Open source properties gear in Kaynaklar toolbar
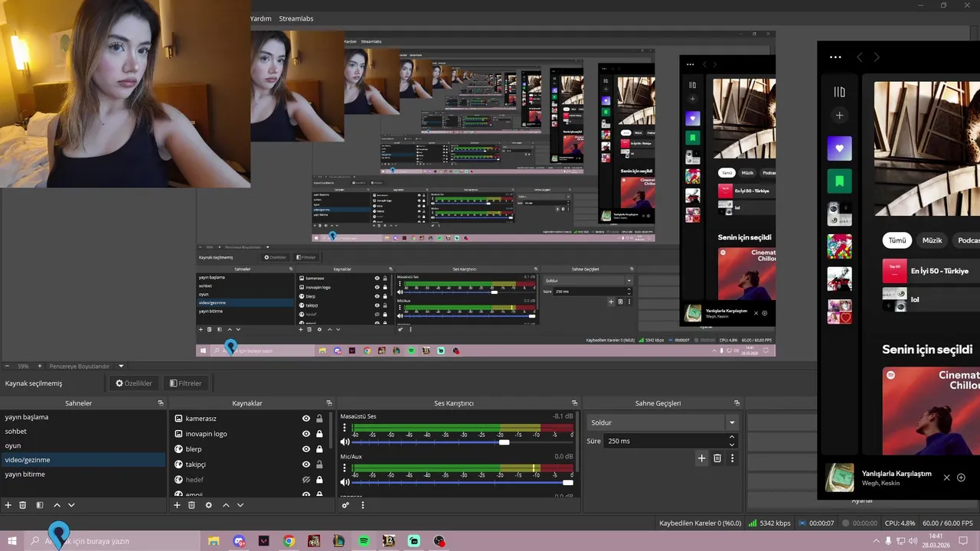The image size is (980, 551). [208, 505]
